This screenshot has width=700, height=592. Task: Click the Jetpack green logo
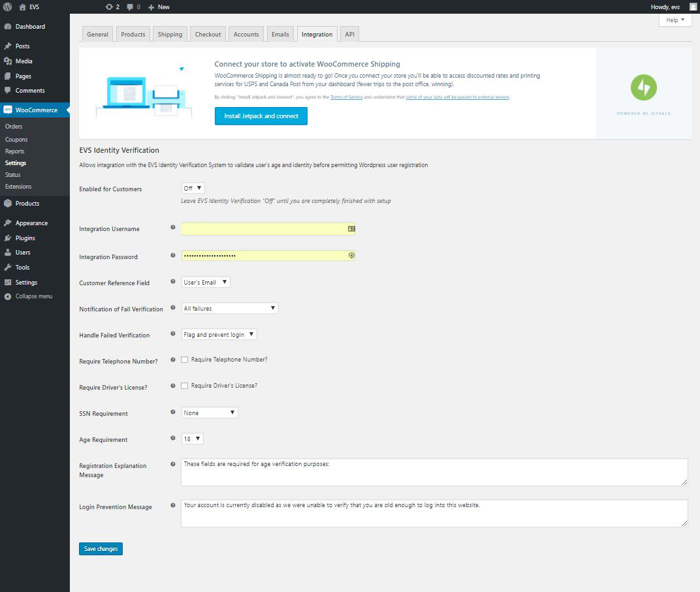tap(643, 87)
